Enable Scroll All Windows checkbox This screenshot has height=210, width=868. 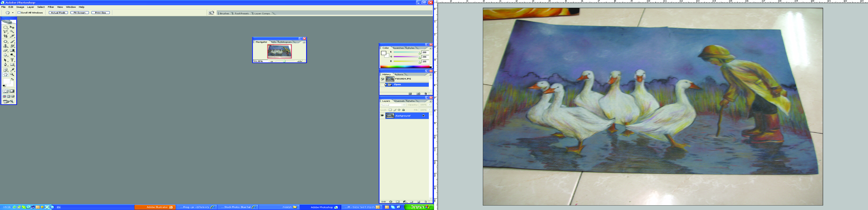pyautogui.click(x=19, y=13)
